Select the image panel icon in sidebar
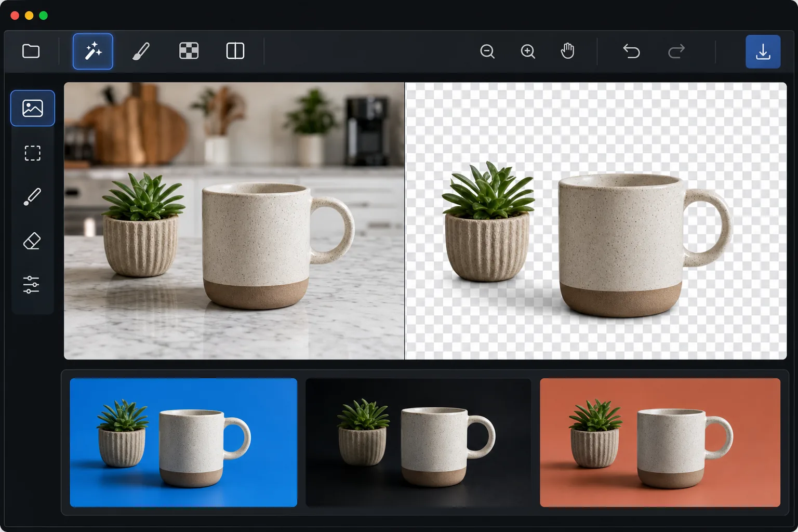 pos(33,108)
